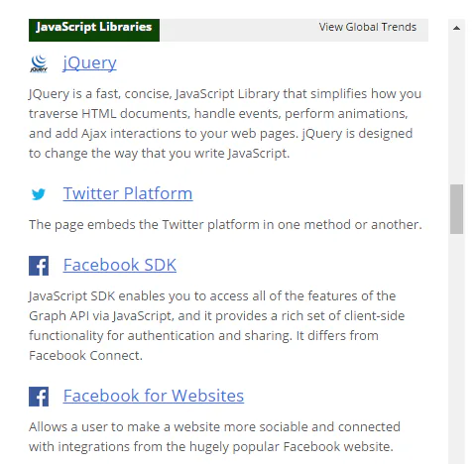The image size is (476, 464).
Task: Click the line starting 'JavaScript SDK enables'
Action: click(x=212, y=296)
